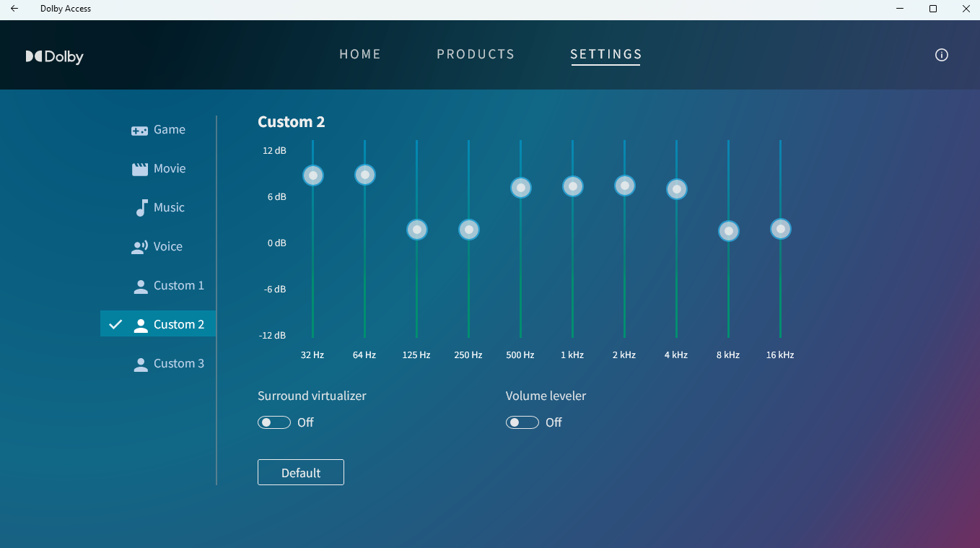The image size is (980, 548).
Task: Select the SETTINGS tab
Action: (x=606, y=54)
